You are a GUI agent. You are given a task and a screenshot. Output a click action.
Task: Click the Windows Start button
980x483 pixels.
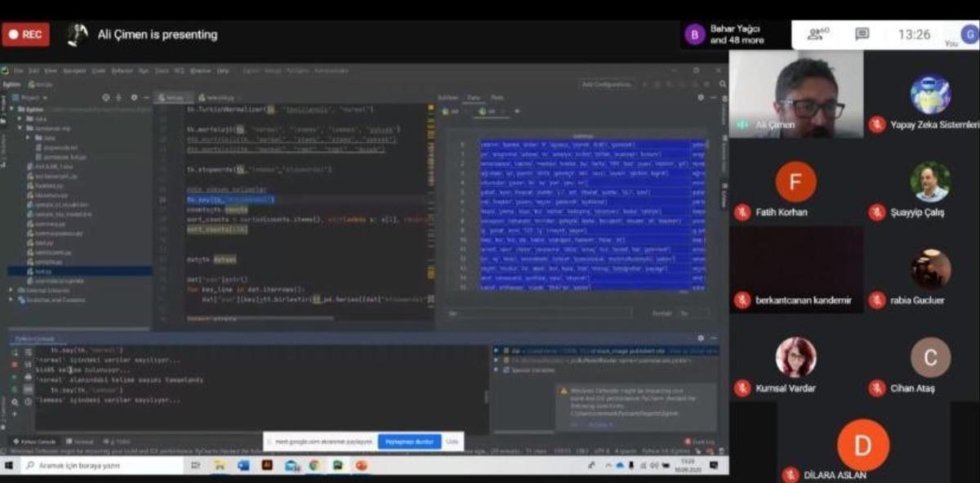[x=10, y=466]
